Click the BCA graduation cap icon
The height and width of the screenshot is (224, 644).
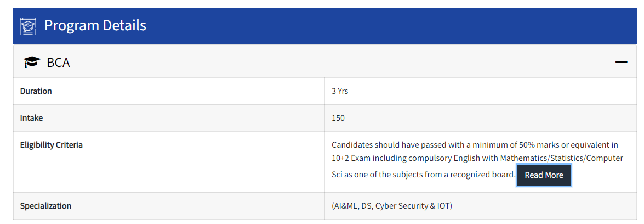(32, 63)
